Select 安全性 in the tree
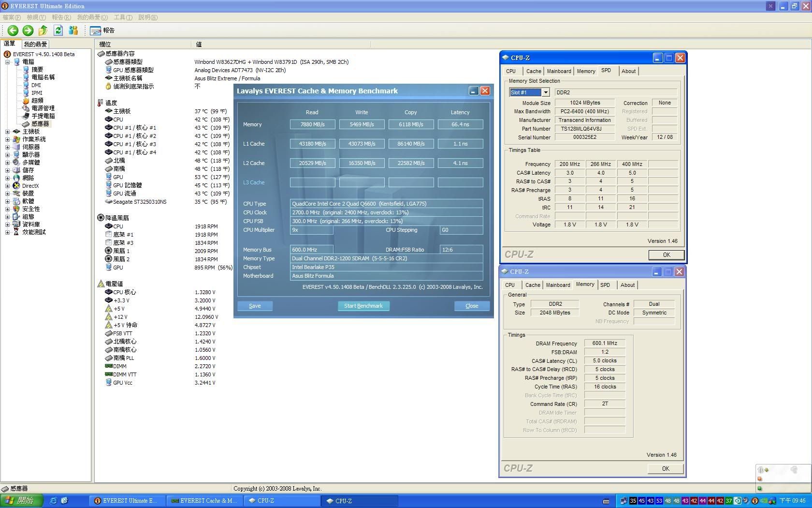This screenshot has height=508, width=812. click(x=31, y=209)
